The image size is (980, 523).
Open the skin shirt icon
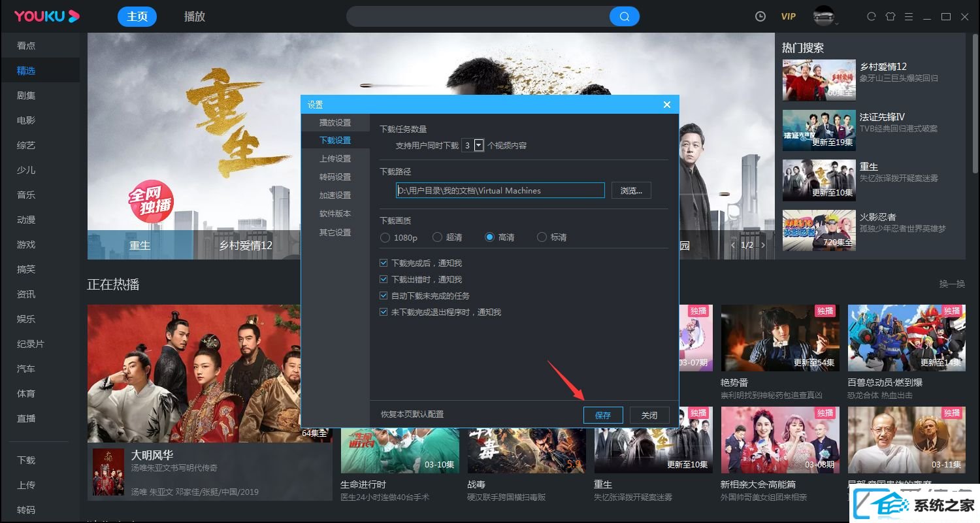tap(890, 16)
